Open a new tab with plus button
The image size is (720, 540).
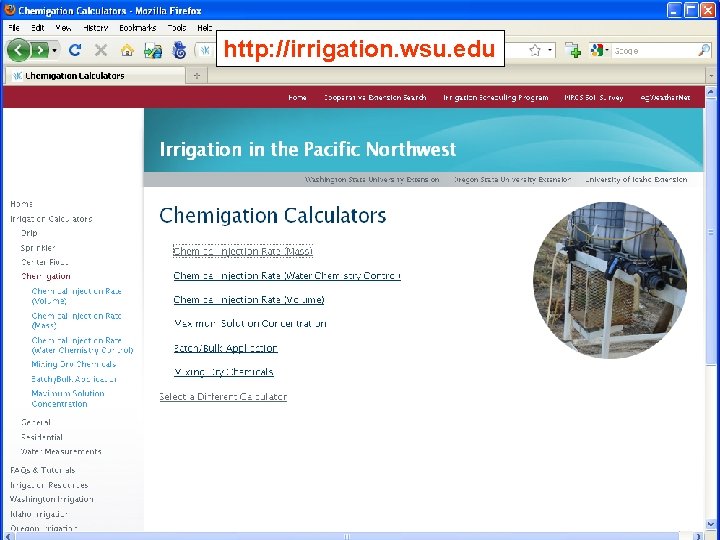tap(197, 76)
